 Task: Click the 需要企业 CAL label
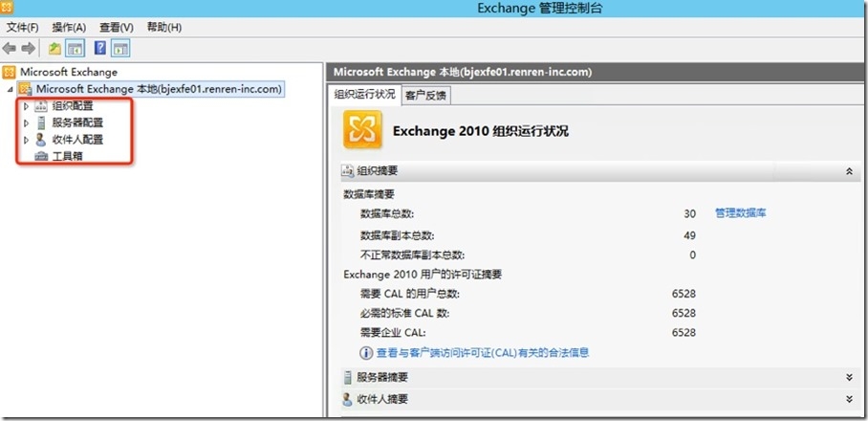[393, 333]
